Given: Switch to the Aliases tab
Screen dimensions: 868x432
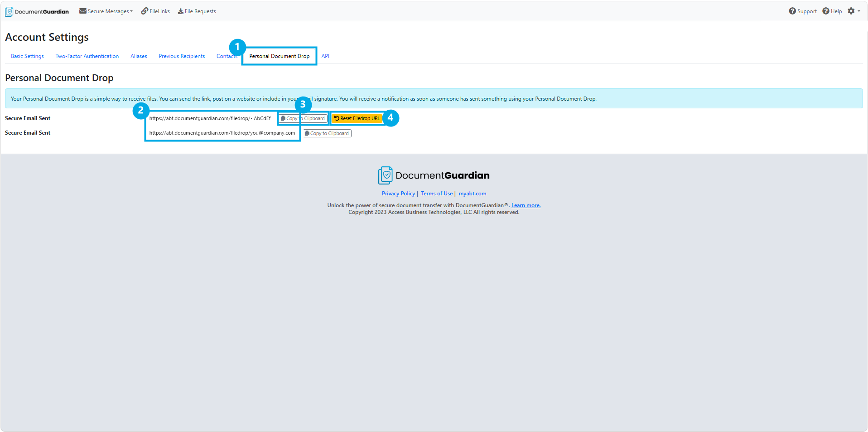Looking at the screenshot, I should click(x=139, y=56).
